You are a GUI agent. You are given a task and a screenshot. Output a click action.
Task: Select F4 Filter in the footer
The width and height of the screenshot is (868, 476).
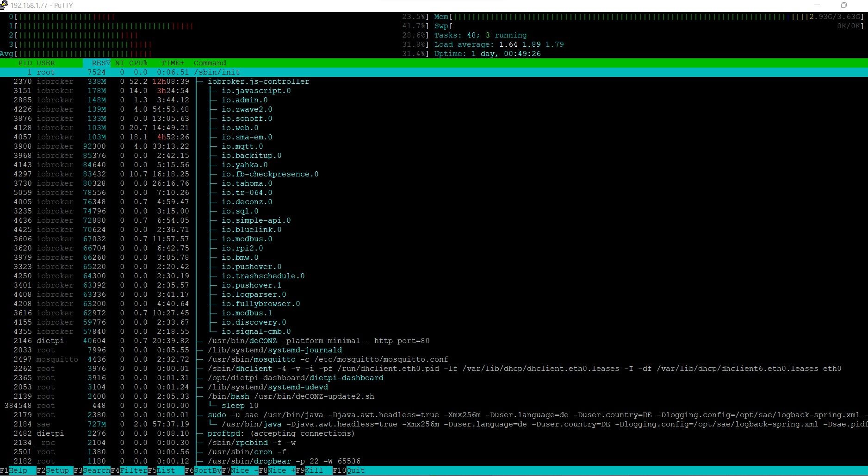point(129,470)
